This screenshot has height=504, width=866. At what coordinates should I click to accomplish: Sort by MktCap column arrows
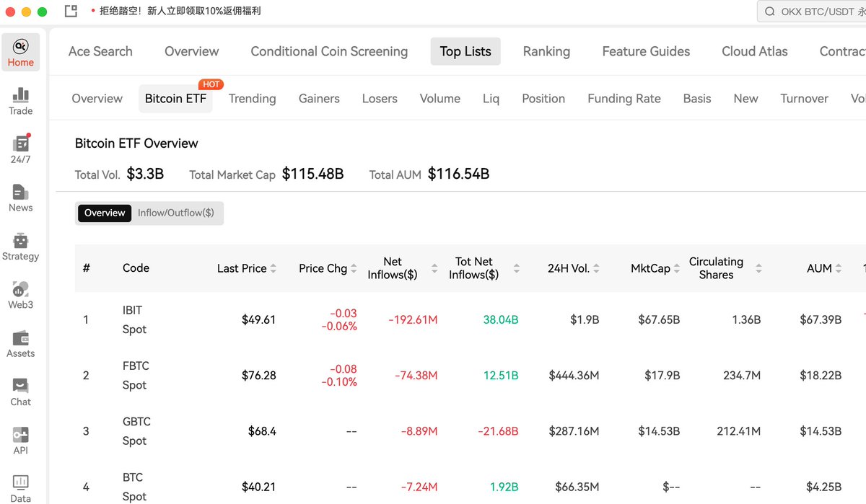pos(677,268)
